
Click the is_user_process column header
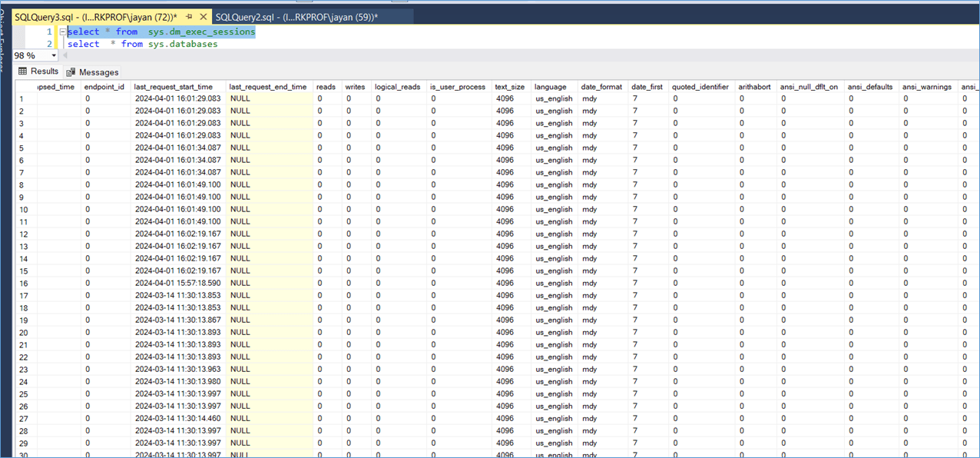458,87
